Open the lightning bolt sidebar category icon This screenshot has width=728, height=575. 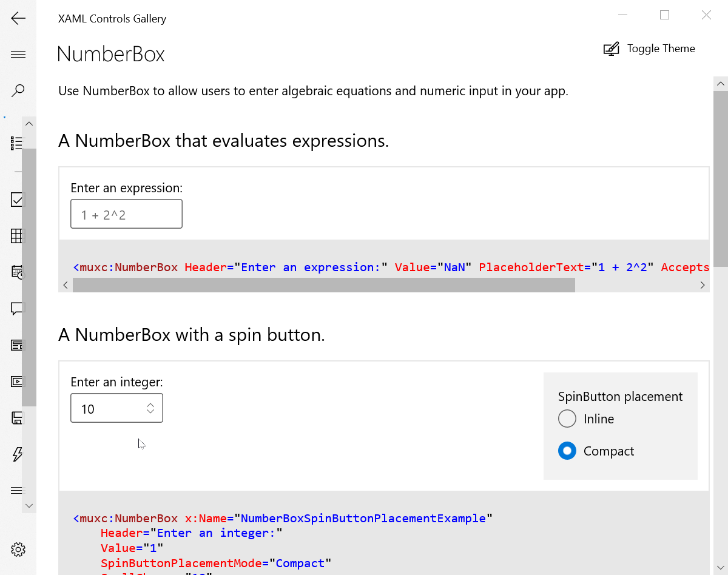click(18, 454)
